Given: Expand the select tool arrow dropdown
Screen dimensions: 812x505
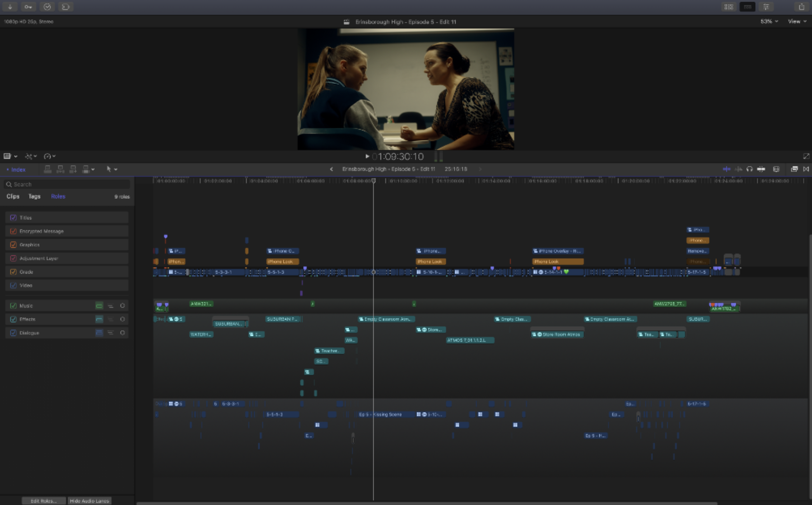Looking at the screenshot, I should (116, 169).
